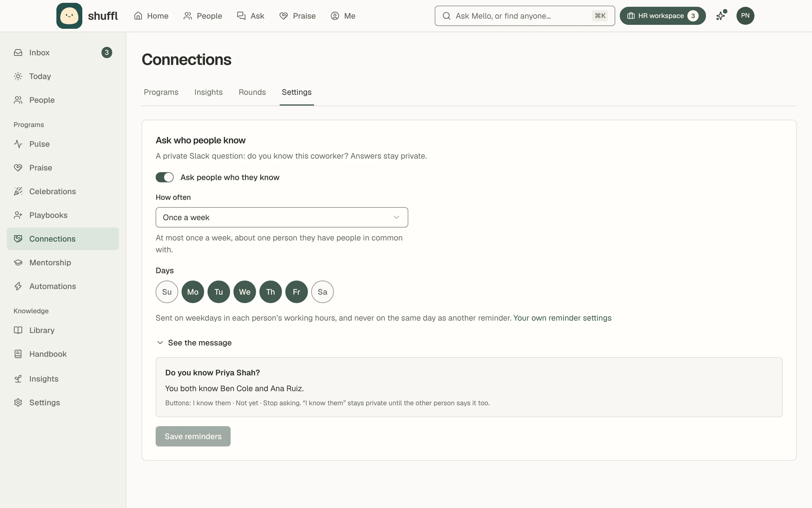
Task: Open Praise in the top navigation
Action: [x=297, y=16]
